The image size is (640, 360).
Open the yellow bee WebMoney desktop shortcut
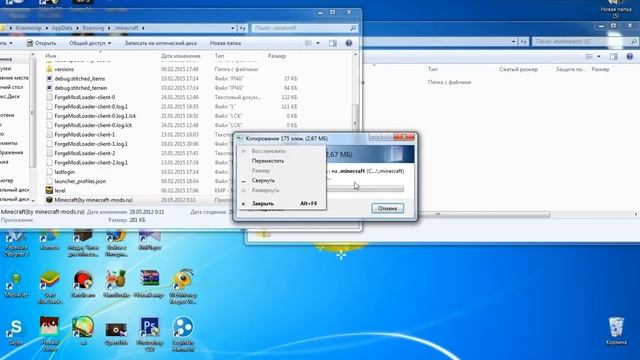pos(183,287)
